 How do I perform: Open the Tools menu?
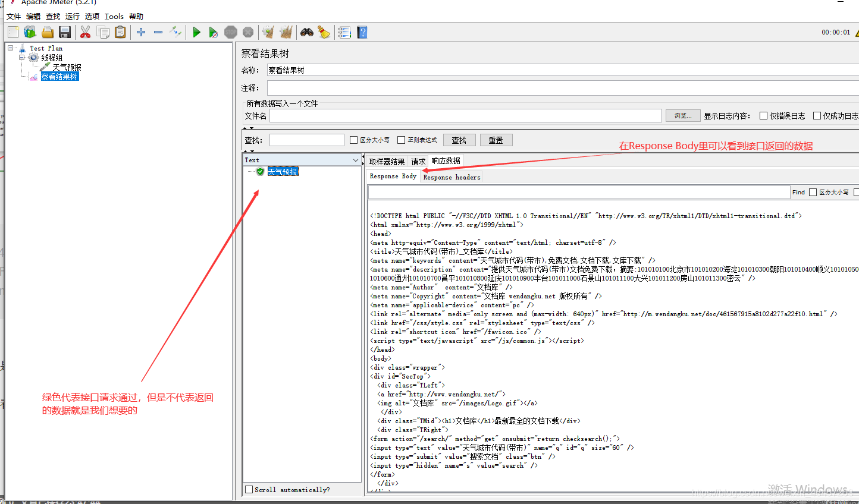[114, 17]
